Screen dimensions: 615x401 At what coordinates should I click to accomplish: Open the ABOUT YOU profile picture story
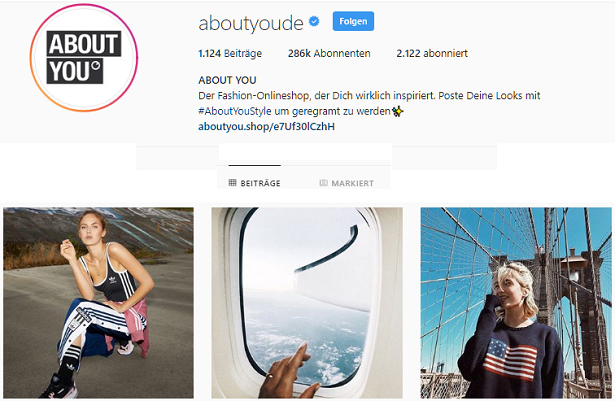coord(84,58)
